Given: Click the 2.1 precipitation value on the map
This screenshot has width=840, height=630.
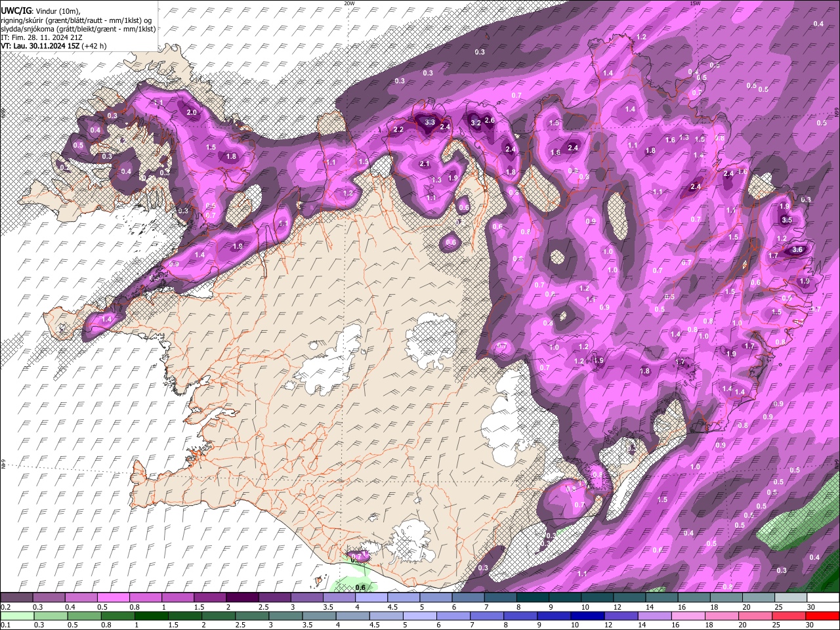Looking at the screenshot, I should [x=425, y=164].
